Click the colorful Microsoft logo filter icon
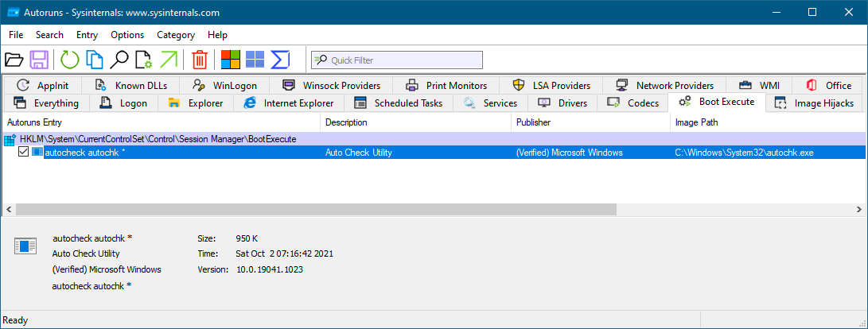 pyautogui.click(x=231, y=60)
